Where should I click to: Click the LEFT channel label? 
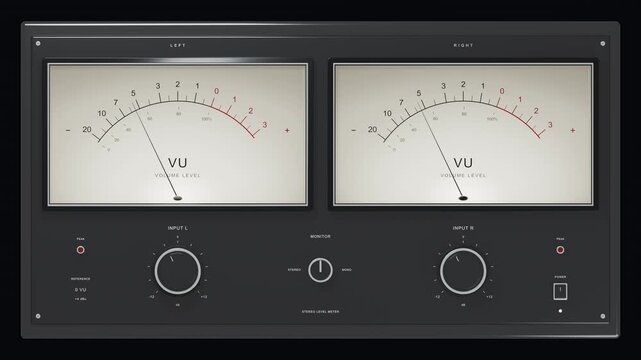tap(177, 45)
